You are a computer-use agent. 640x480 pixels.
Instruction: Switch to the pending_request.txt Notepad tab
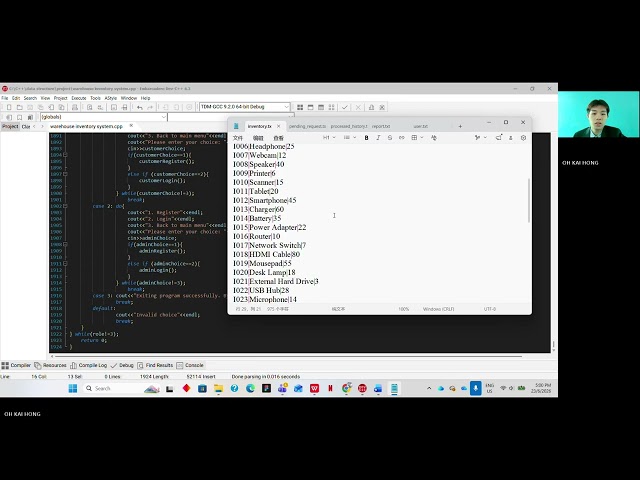[307, 127]
